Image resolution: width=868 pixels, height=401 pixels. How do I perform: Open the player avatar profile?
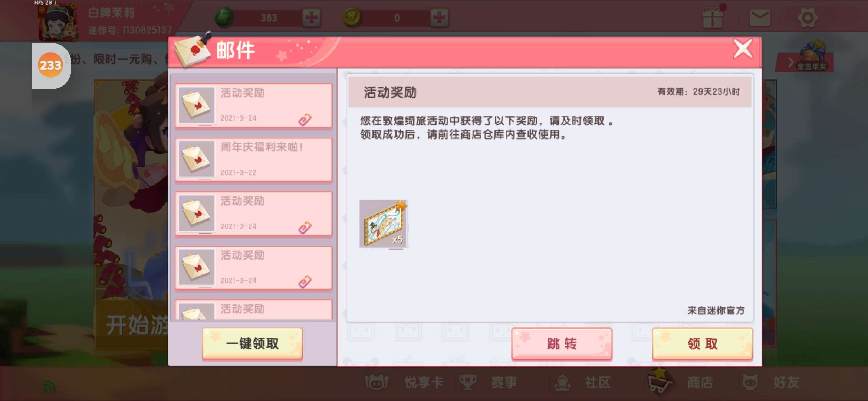[59, 22]
